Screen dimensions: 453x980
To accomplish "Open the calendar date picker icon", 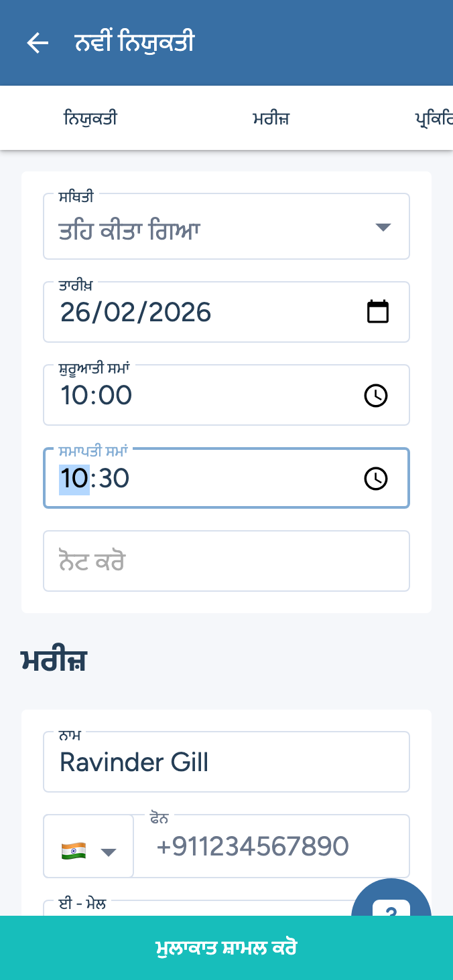I will pyautogui.click(x=378, y=312).
